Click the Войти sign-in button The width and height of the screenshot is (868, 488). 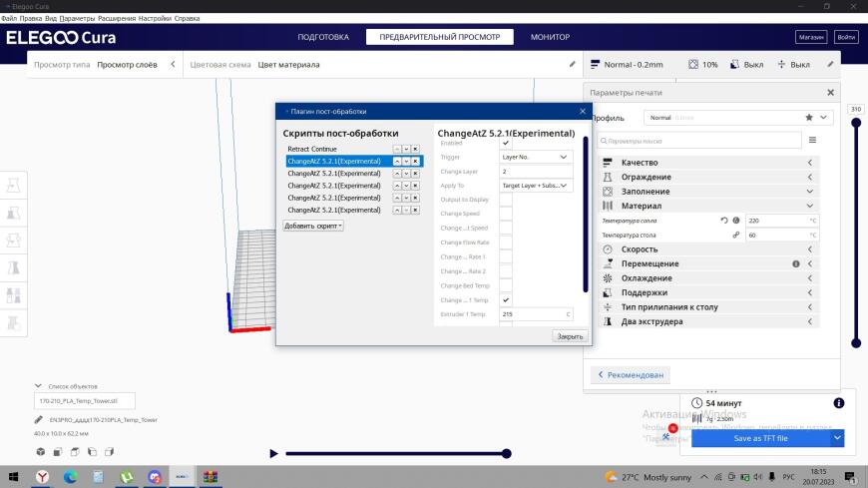point(846,37)
